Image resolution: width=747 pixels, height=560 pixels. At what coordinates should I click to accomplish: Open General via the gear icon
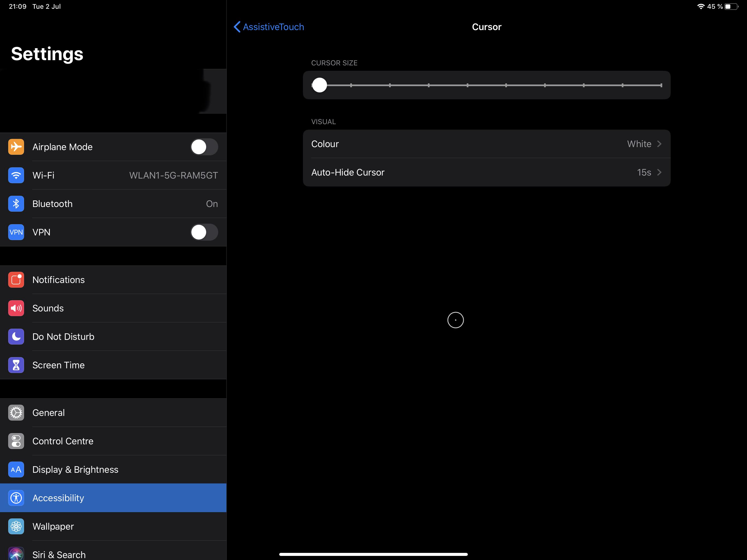(x=16, y=412)
